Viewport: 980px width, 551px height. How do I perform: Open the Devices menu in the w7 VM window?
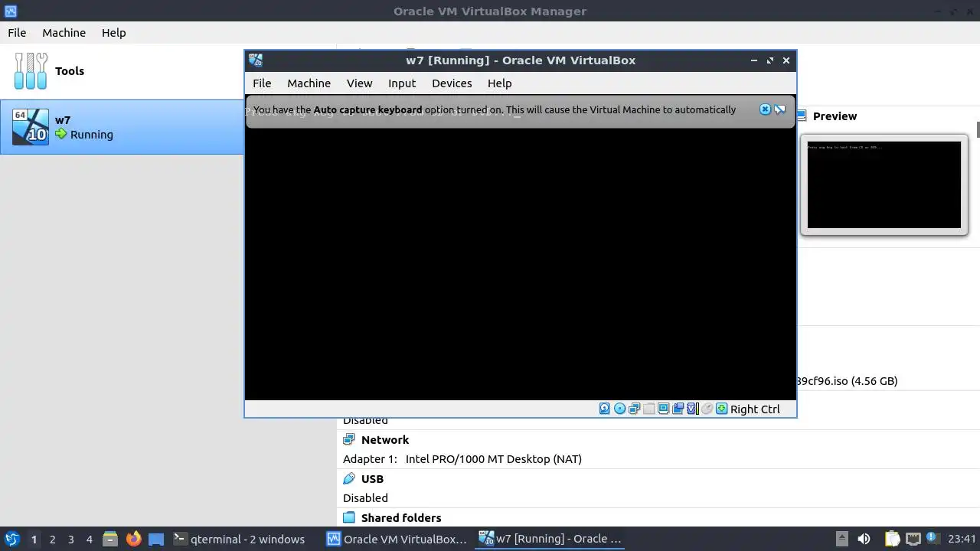(x=452, y=83)
